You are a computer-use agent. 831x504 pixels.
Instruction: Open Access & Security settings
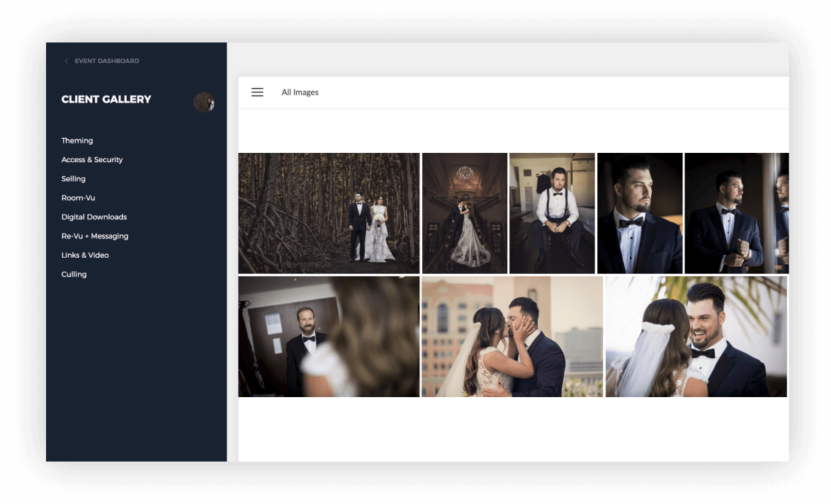(x=91, y=160)
